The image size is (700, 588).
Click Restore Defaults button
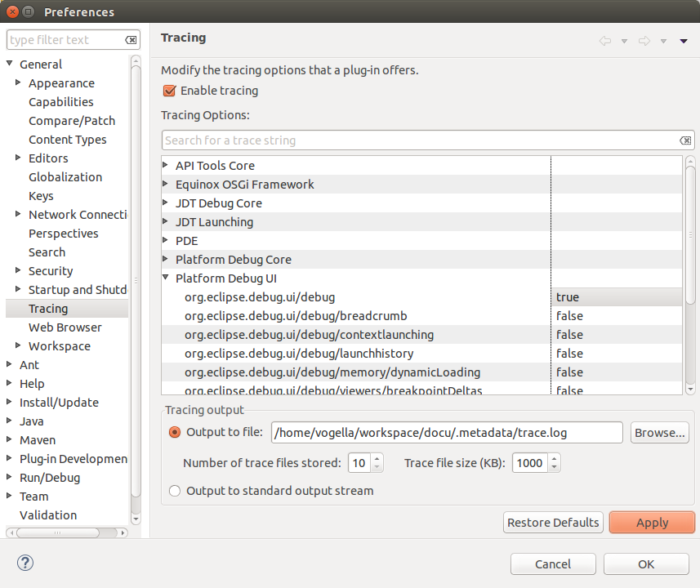tap(553, 523)
